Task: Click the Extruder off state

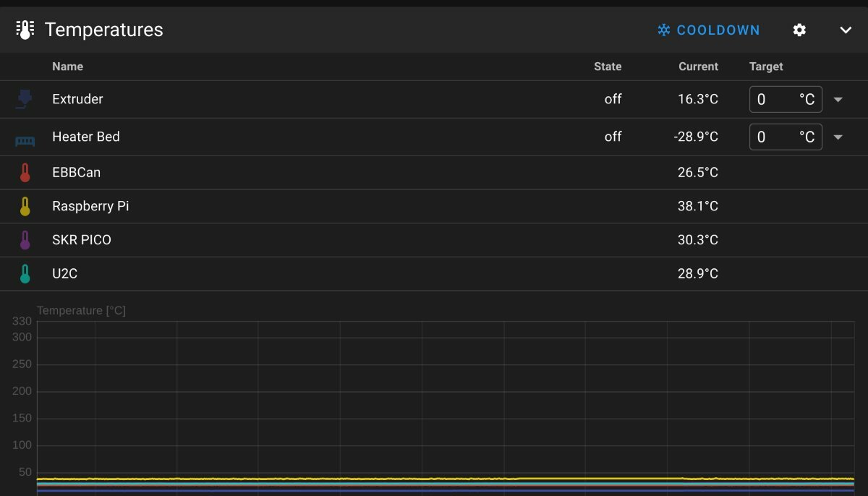Action: point(613,99)
